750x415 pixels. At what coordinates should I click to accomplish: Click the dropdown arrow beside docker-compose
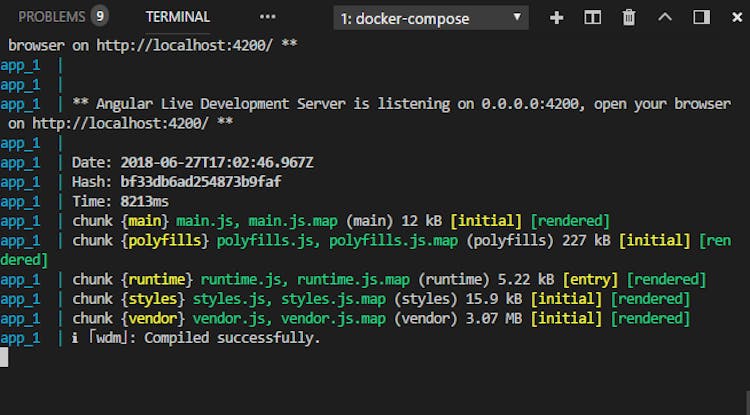[x=516, y=17]
